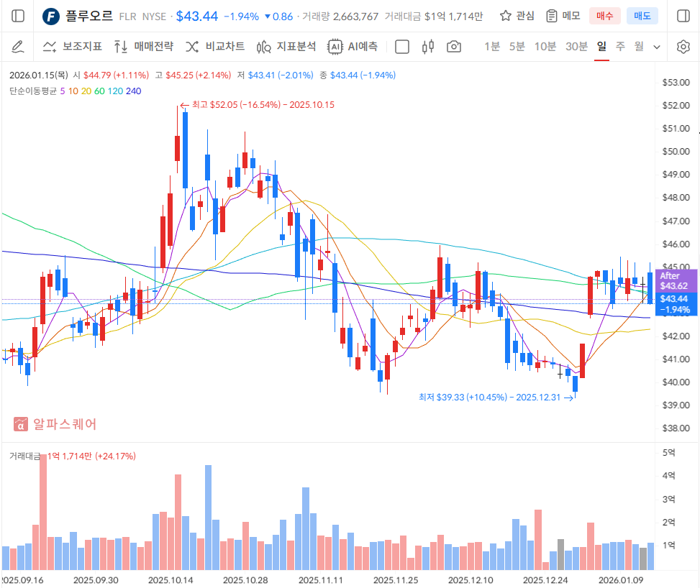
Task: Add stock to 관심 watchlist star
Action: coord(517,16)
